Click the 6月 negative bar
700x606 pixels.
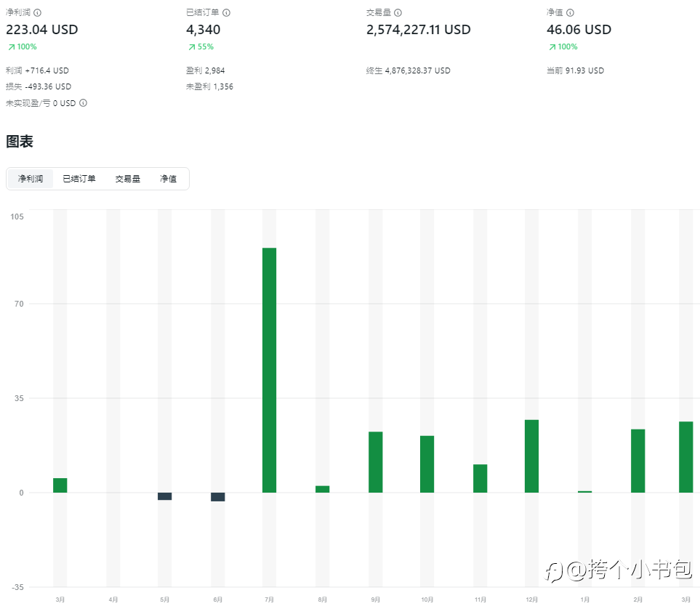pos(217,497)
